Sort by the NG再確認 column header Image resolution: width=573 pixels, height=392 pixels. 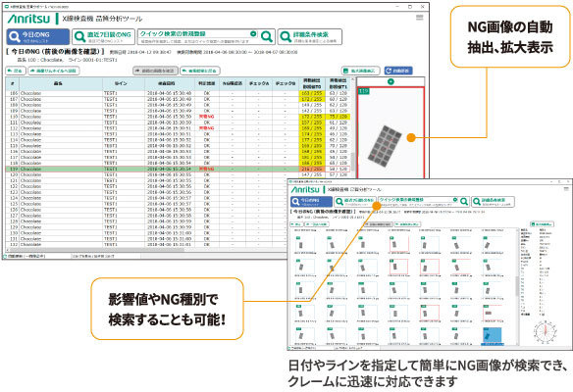(x=233, y=83)
